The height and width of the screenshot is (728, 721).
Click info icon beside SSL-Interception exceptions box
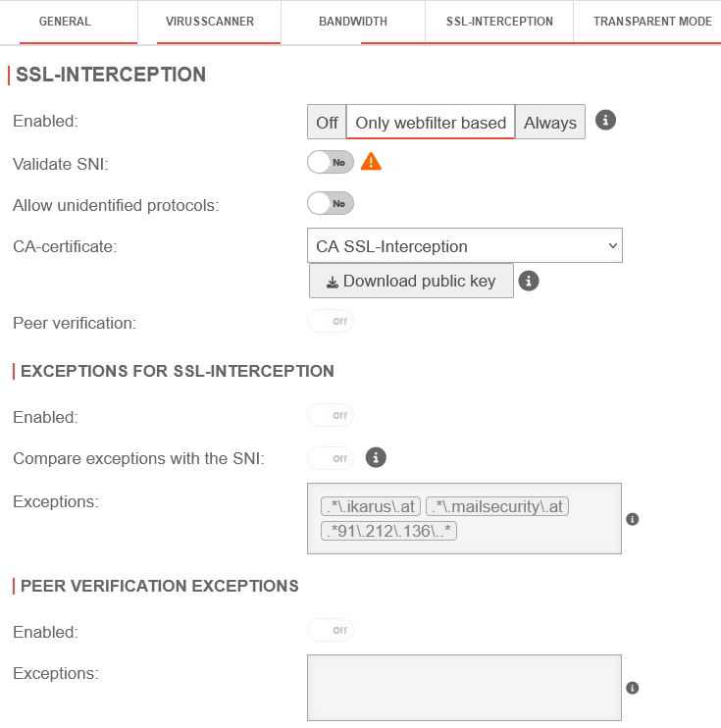point(633,519)
